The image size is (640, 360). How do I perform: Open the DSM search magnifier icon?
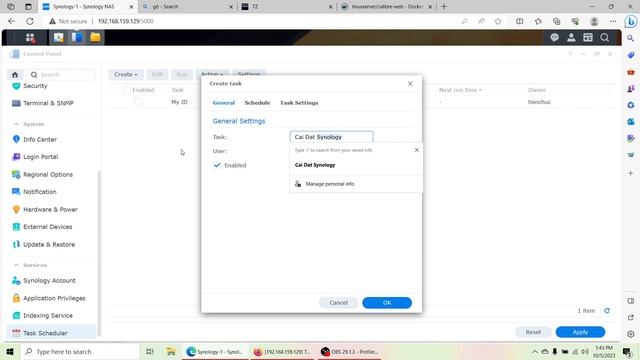(x=604, y=38)
